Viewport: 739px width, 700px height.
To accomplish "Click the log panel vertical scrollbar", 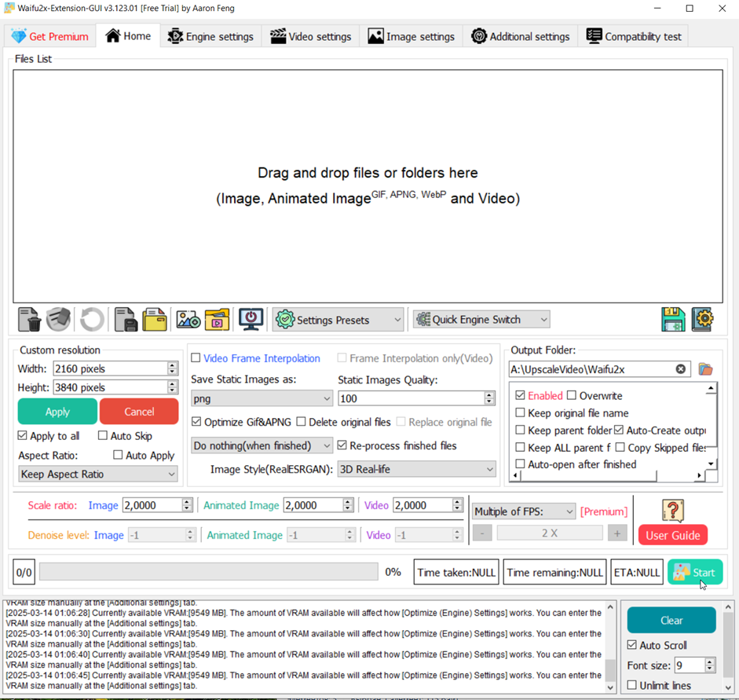I will pyautogui.click(x=610, y=647).
